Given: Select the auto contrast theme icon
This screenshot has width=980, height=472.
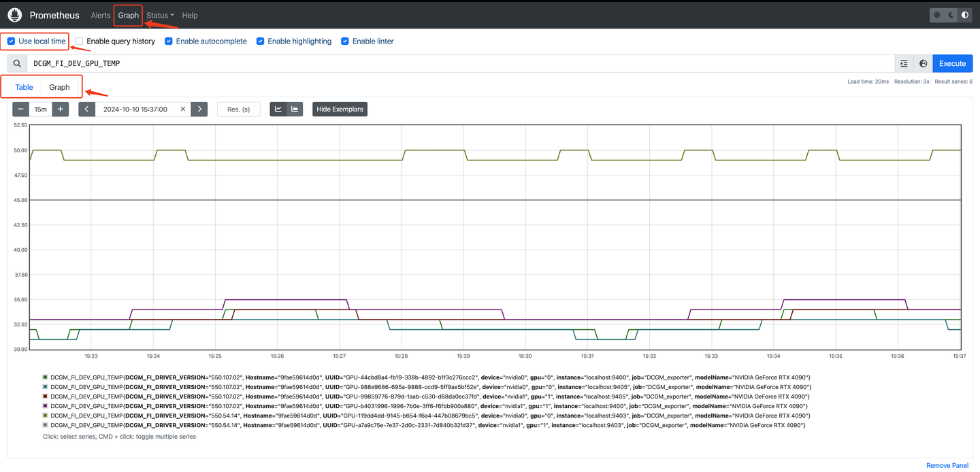Looking at the screenshot, I should (964, 14).
